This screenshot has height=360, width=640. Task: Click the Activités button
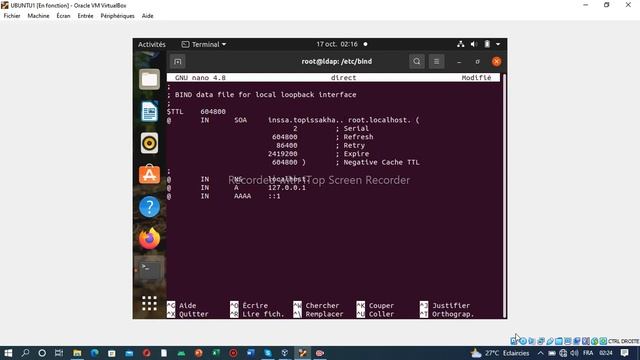pyautogui.click(x=152, y=44)
